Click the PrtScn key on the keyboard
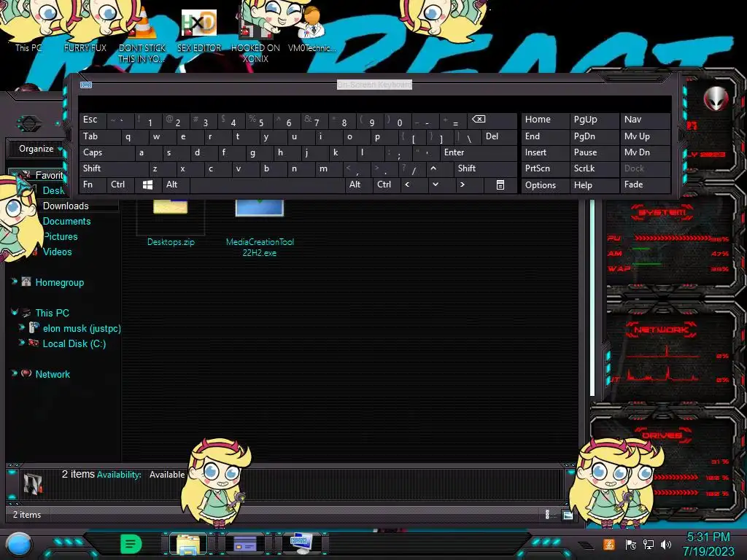Image resolution: width=747 pixels, height=560 pixels. click(x=545, y=168)
